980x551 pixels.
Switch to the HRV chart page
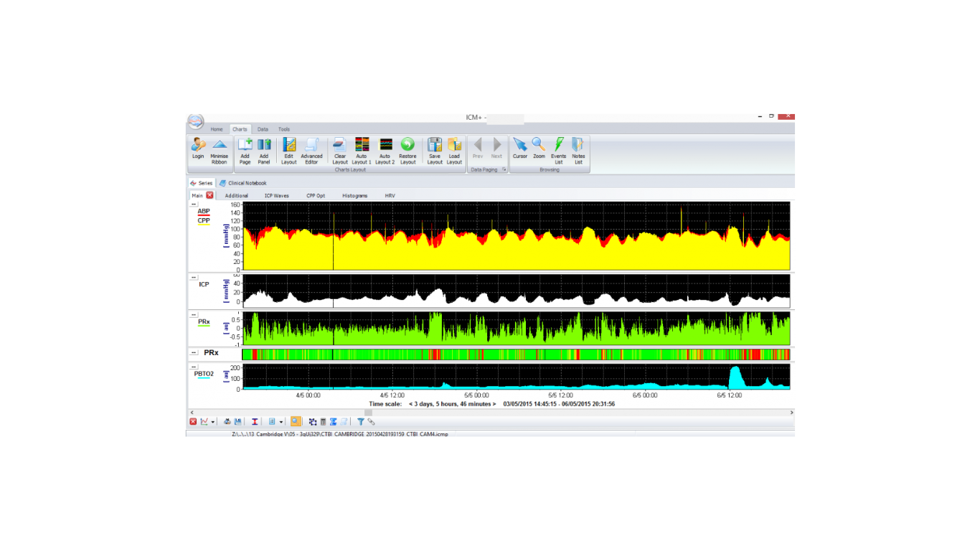point(390,195)
